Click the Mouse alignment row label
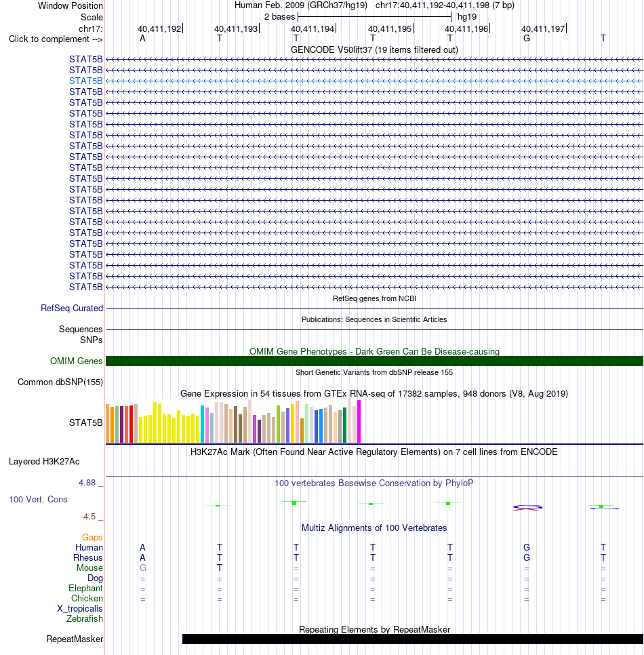Image resolution: width=644 pixels, height=655 pixels. click(x=89, y=568)
